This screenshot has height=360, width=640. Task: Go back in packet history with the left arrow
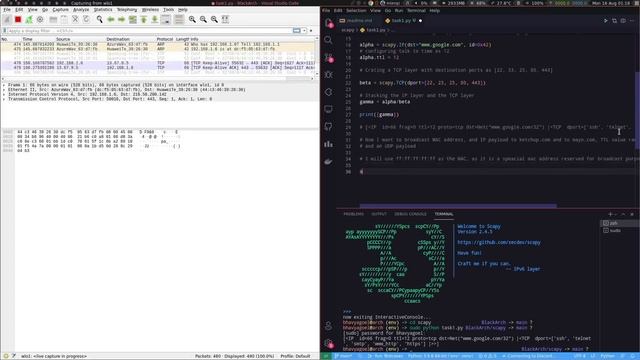(x=111, y=19)
